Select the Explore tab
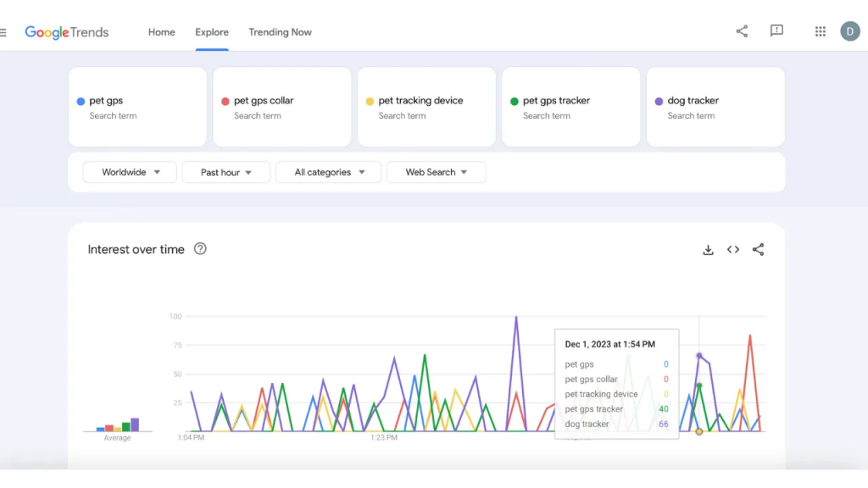 click(212, 32)
